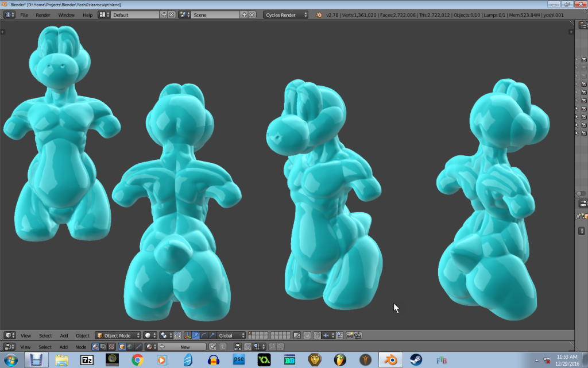Toggle node snapping magnet icon

pos(247,347)
